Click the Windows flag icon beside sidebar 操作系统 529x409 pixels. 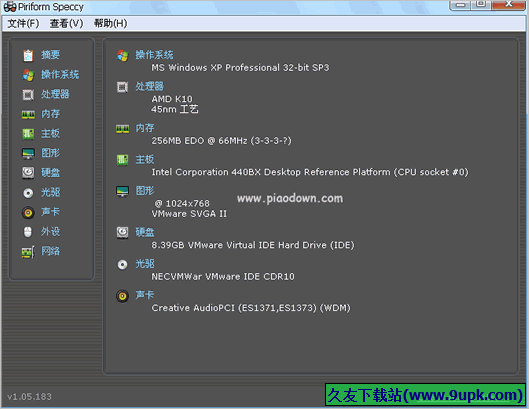tap(28, 75)
